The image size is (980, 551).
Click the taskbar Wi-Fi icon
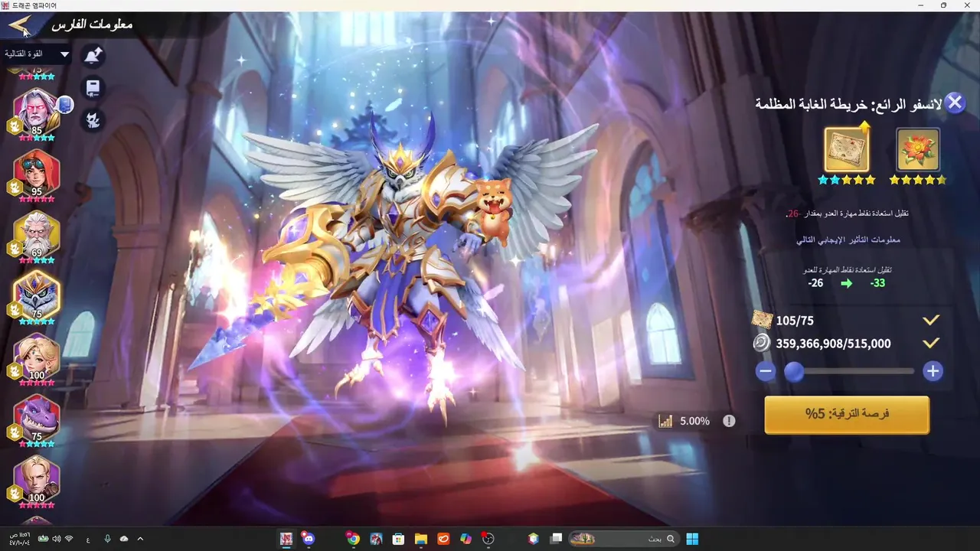(x=69, y=539)
